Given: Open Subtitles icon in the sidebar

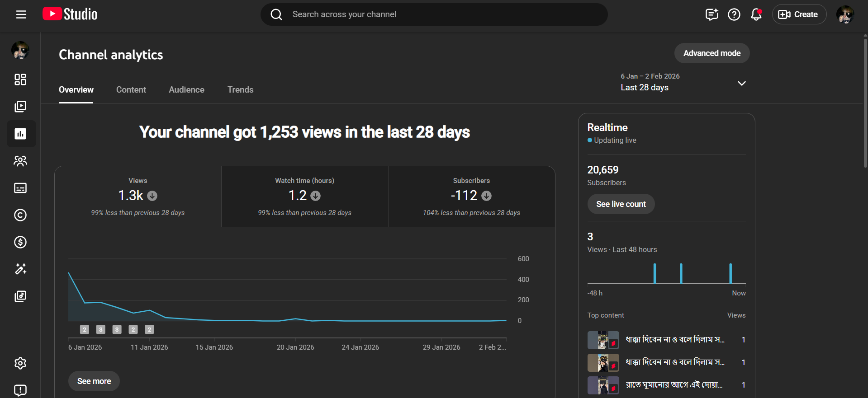Looking at the screenshot, I should (20, 188).
